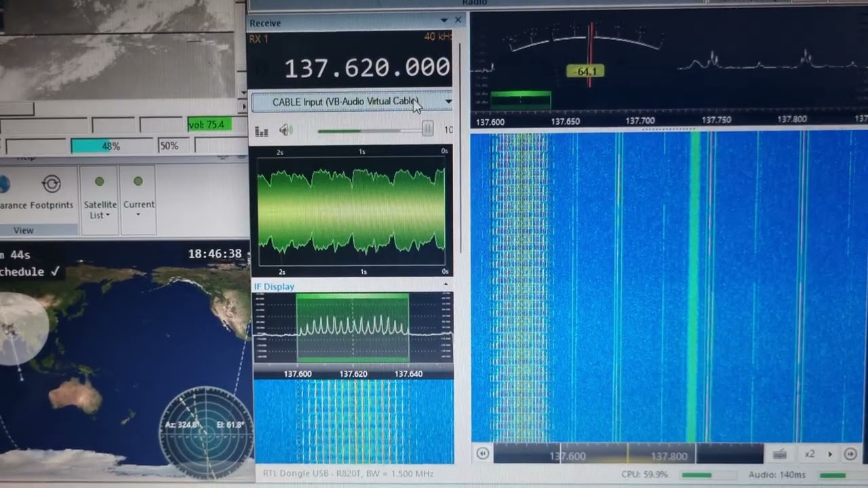Viewport: 868px width, 488px height.
Task: Click the audio equalizer bars icon
Action: [x=261, y=130]
